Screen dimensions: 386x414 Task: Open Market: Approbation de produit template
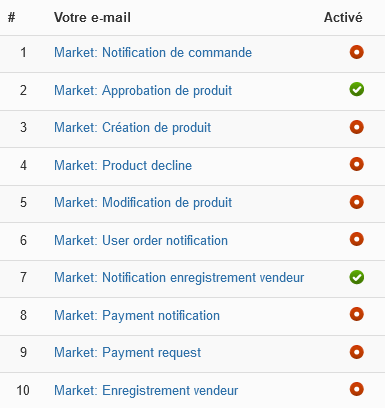(x=143, y=91)
